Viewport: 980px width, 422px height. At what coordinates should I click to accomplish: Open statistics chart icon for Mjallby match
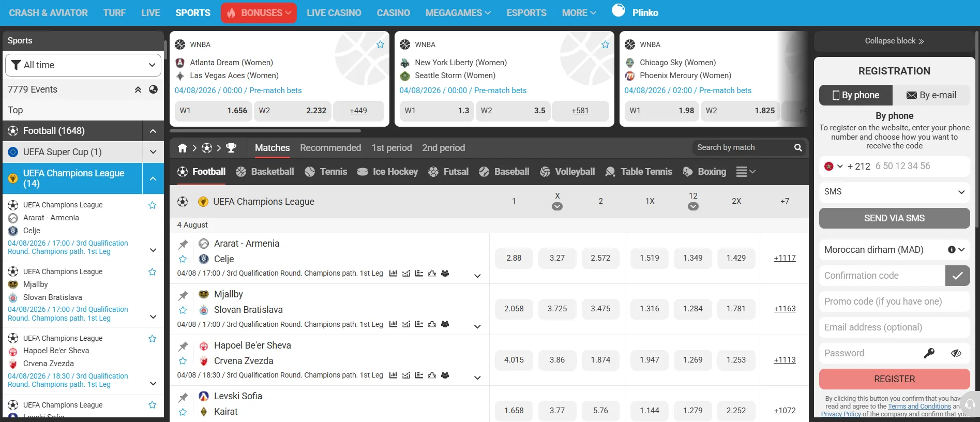[x=393, y=324]
